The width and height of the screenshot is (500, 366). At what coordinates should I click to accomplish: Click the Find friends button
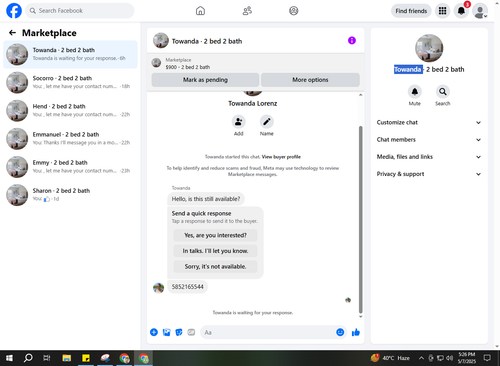pos(411,11)
